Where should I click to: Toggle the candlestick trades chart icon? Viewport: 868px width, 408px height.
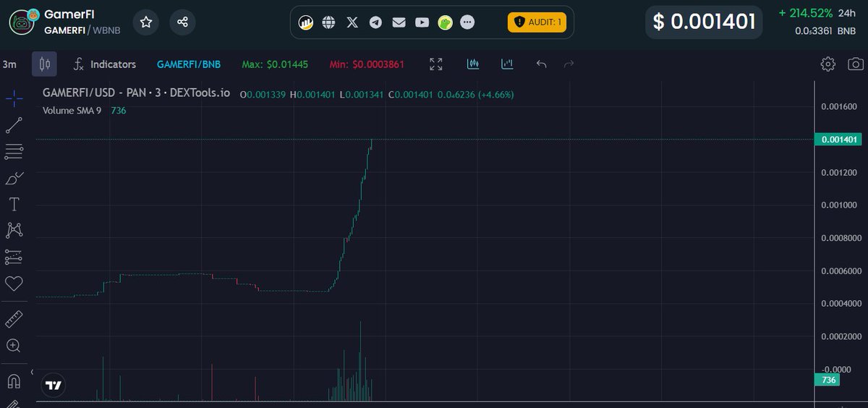473,64
